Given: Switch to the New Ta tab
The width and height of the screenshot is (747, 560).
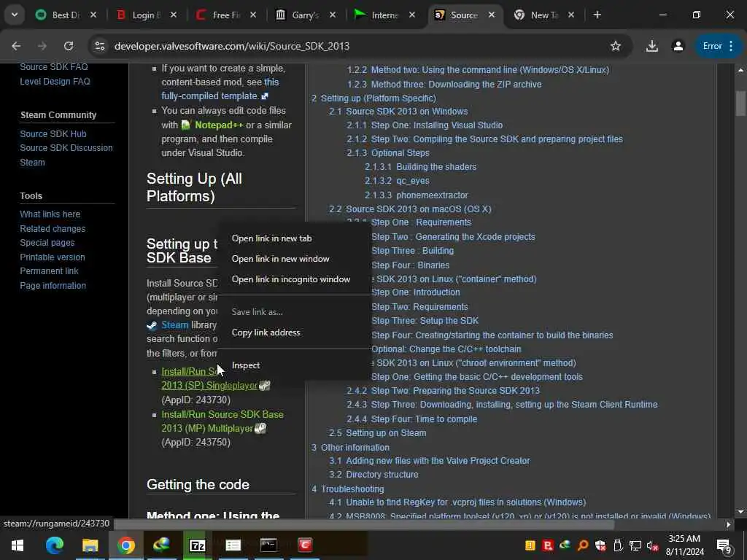Looking at the screenshot, I should coord(544,15).
